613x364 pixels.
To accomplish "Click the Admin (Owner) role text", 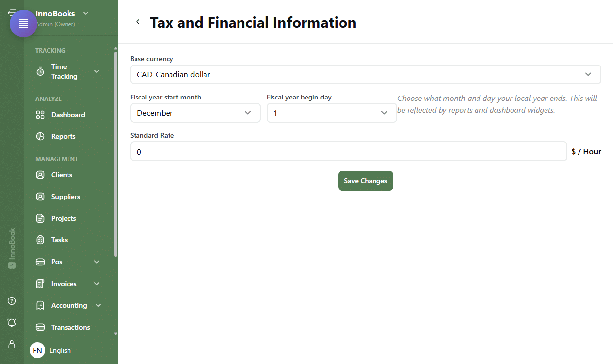I will (x=55, y=24).
